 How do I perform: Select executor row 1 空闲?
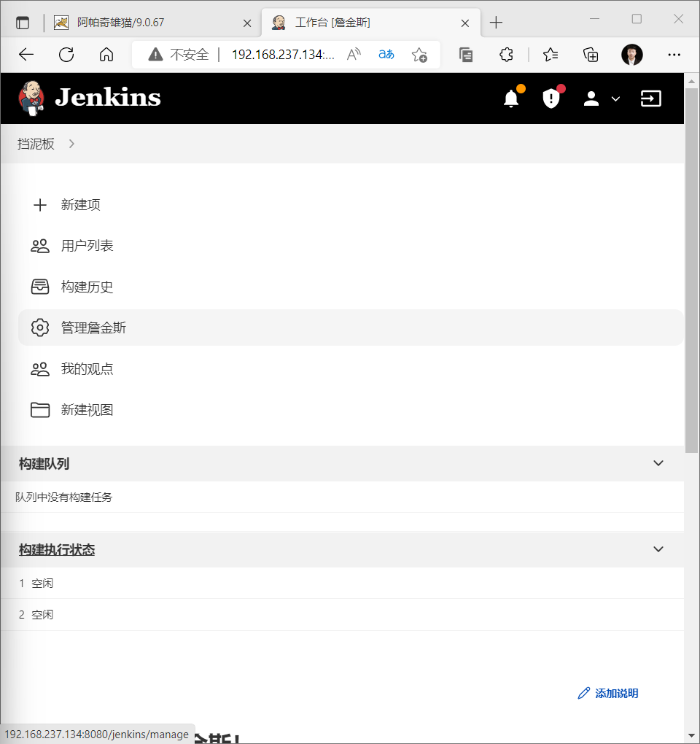click(x=342, y=583)
